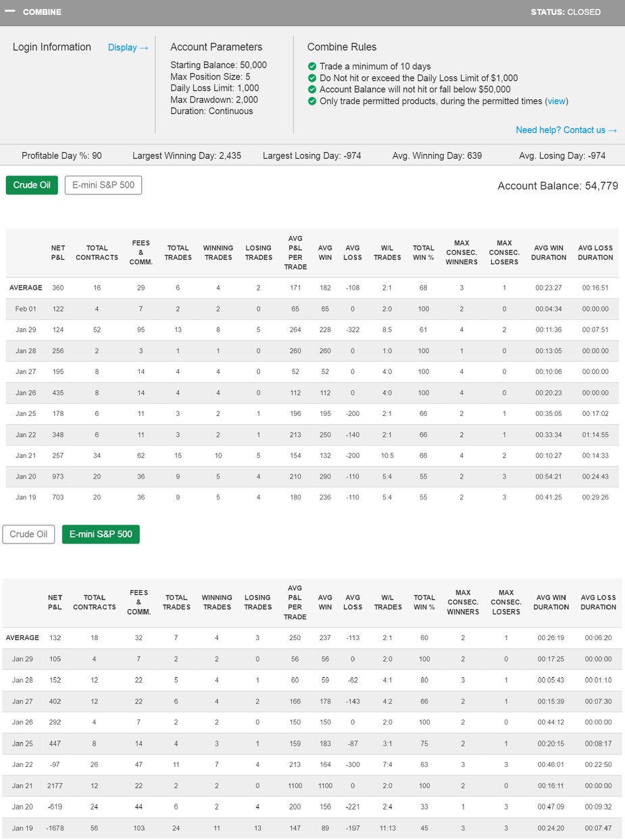Select the active green Crude Oil tab

click(x=32, y=185)
